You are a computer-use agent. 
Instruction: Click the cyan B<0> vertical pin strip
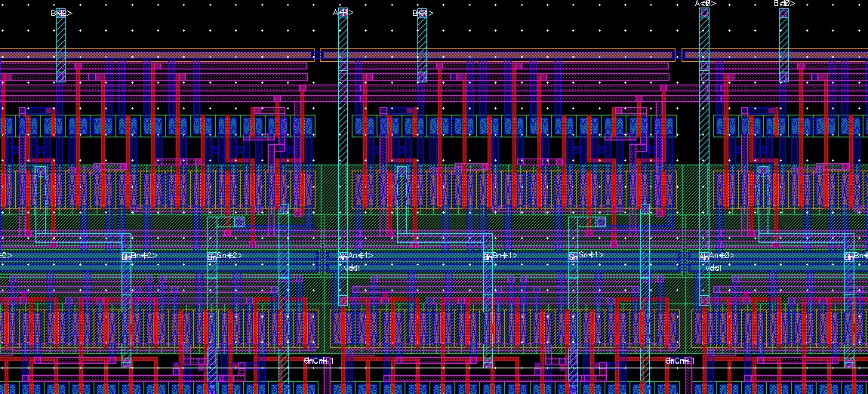[784, 45]
